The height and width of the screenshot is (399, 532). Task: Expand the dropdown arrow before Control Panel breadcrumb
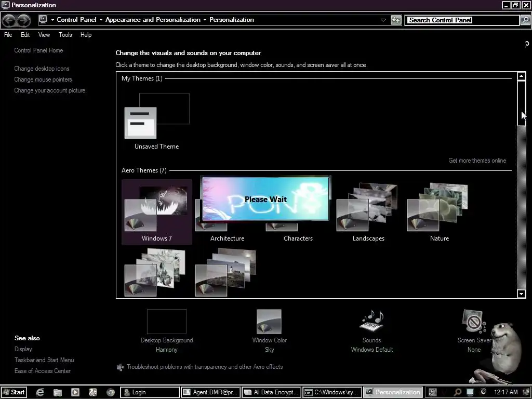[52, 20]
